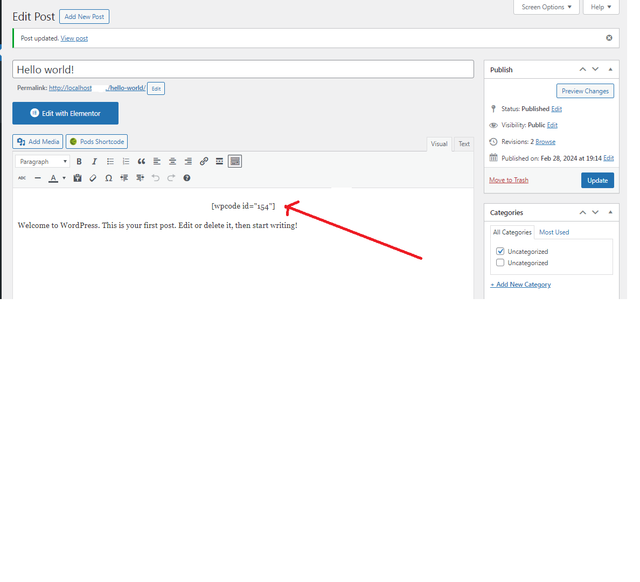The image size is (640, 582).
Task: Click the Welcome to WordPress paragraph
Action: click(x=158, y=225)
